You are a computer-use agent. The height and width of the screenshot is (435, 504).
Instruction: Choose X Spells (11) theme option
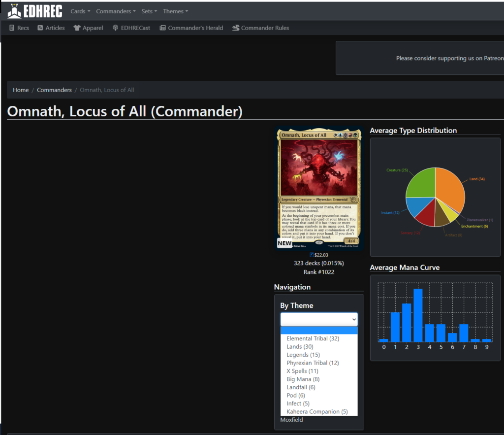pos(319,371)
